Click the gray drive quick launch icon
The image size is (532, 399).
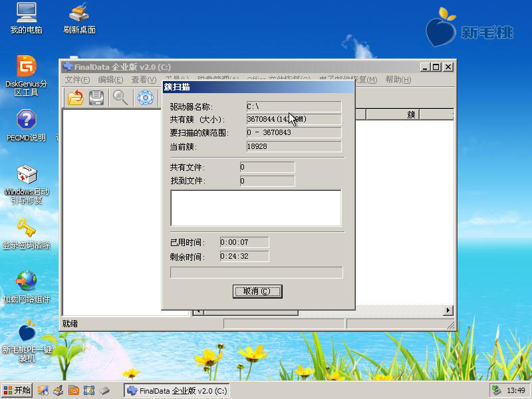[x=104, y=390]
